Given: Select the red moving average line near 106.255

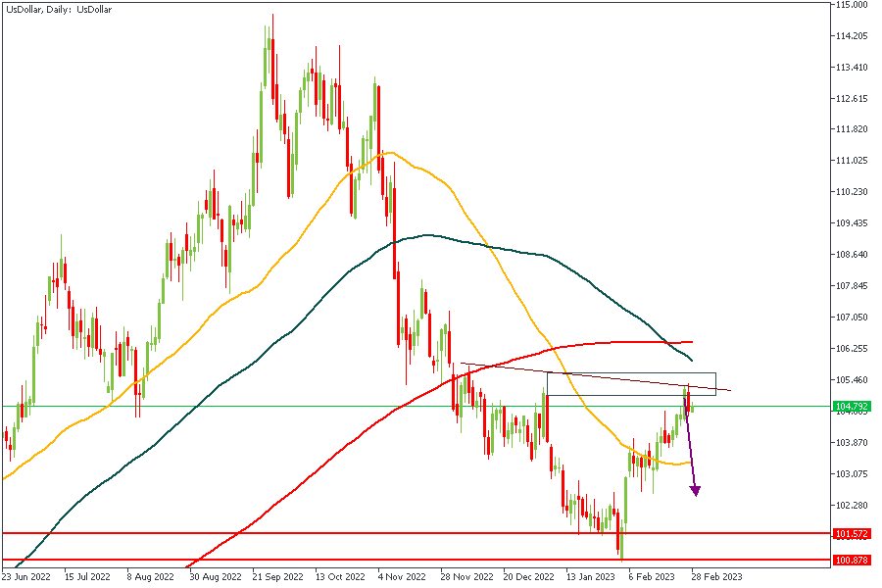Looking at the screenshot, I should tap(627, 342).
